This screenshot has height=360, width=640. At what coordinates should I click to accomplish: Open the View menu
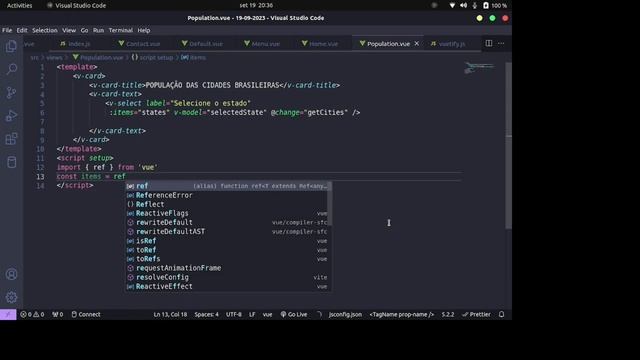pyautogui.click(x=69, y=30)
